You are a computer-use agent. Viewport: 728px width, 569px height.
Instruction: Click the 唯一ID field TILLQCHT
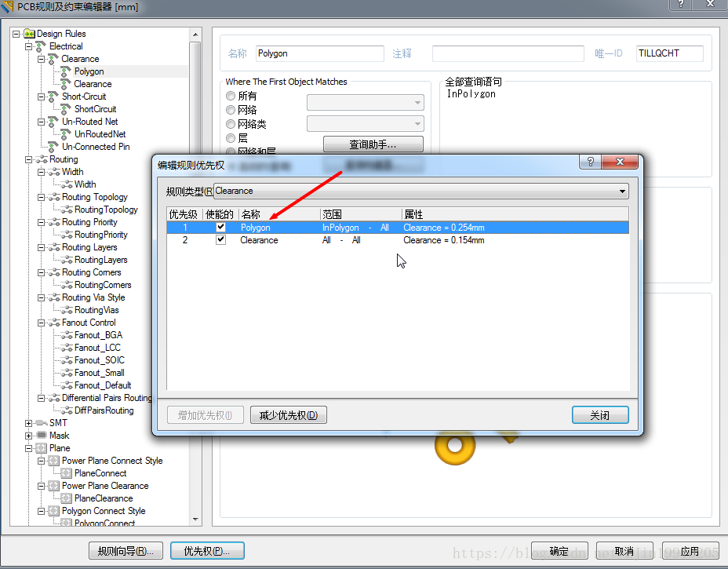point(669,53)
